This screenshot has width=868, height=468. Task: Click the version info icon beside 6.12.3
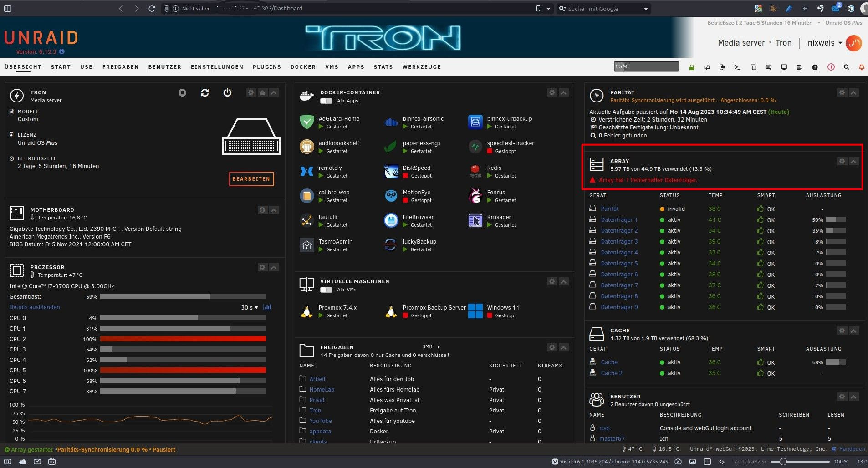62,52
